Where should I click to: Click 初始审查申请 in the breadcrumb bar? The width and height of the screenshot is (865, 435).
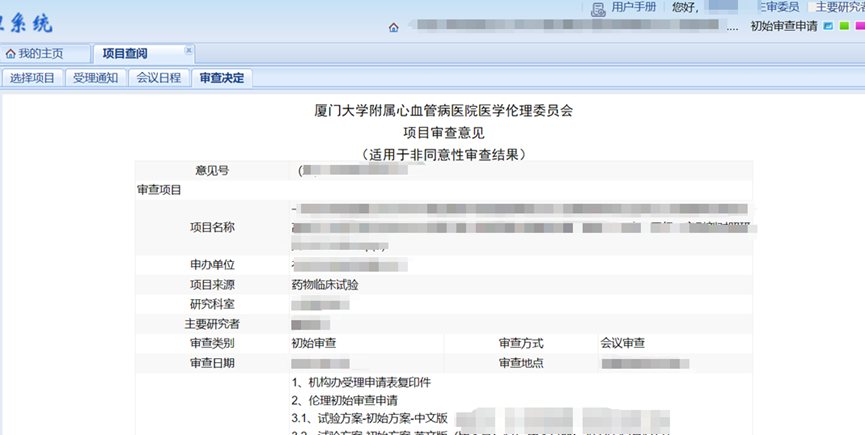pyautogui.click(x=783, y=26)
